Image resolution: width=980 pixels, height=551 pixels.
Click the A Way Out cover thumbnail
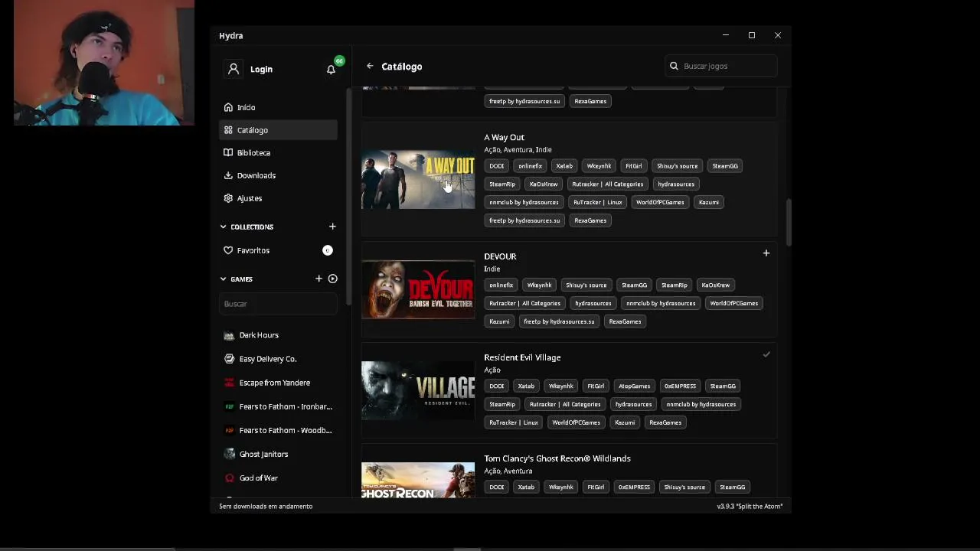pos(418,180)
